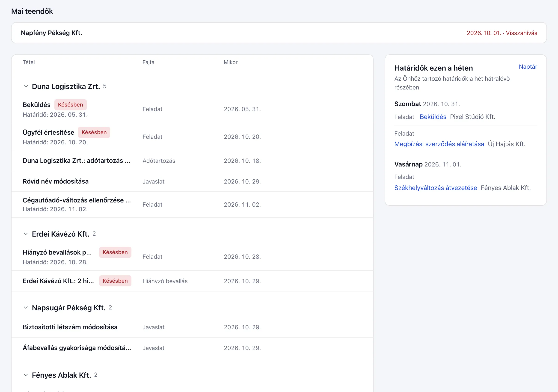Select the Erdei Kávézó Kft. group title
The height and width of the screenshot is (392, 558).
[60, 234]
